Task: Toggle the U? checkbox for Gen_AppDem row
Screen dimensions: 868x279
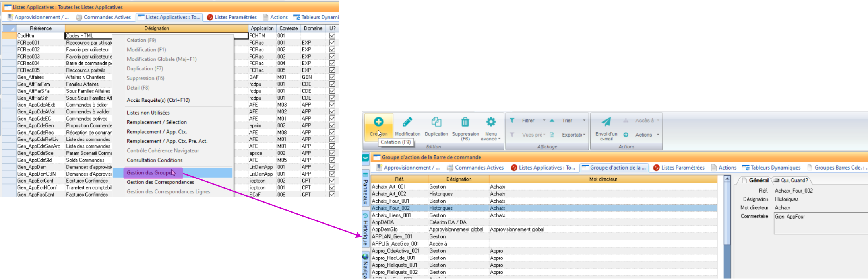Action: click(332, 167)
